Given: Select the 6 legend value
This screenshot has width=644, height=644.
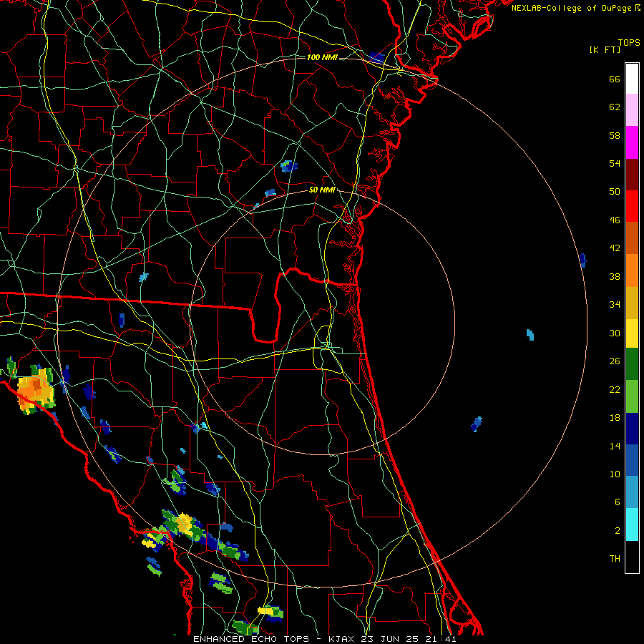Looking at the screenshot, I should coord(617,502).
